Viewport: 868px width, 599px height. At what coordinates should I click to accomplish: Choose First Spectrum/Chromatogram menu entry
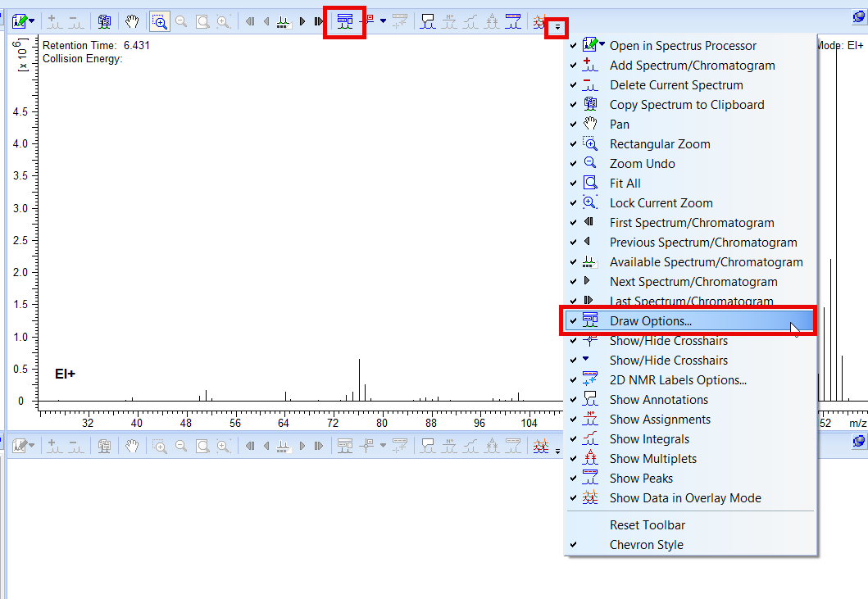click(690, 223)
